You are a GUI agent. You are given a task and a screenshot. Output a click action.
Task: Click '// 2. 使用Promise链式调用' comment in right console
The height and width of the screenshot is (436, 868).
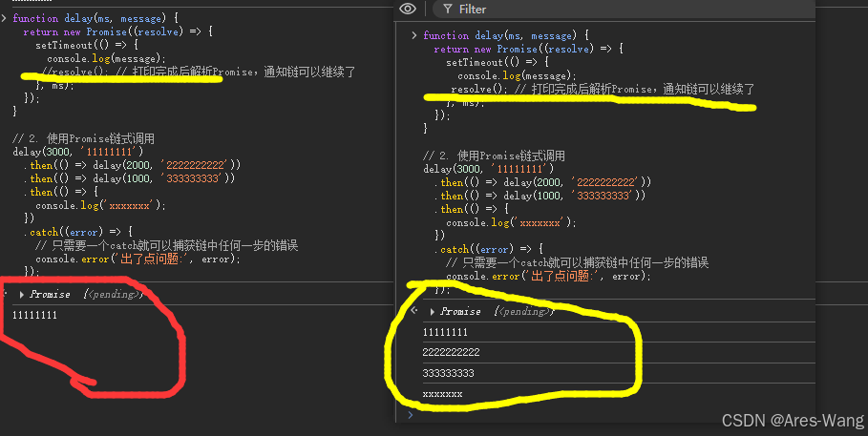coord(495,156)
